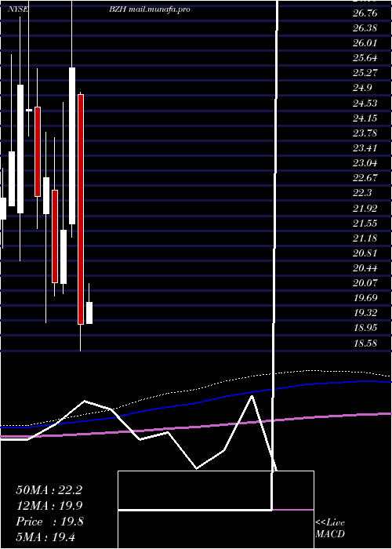Select the 23.78 price axis label

pyautogui.click(x=365, y=133)
